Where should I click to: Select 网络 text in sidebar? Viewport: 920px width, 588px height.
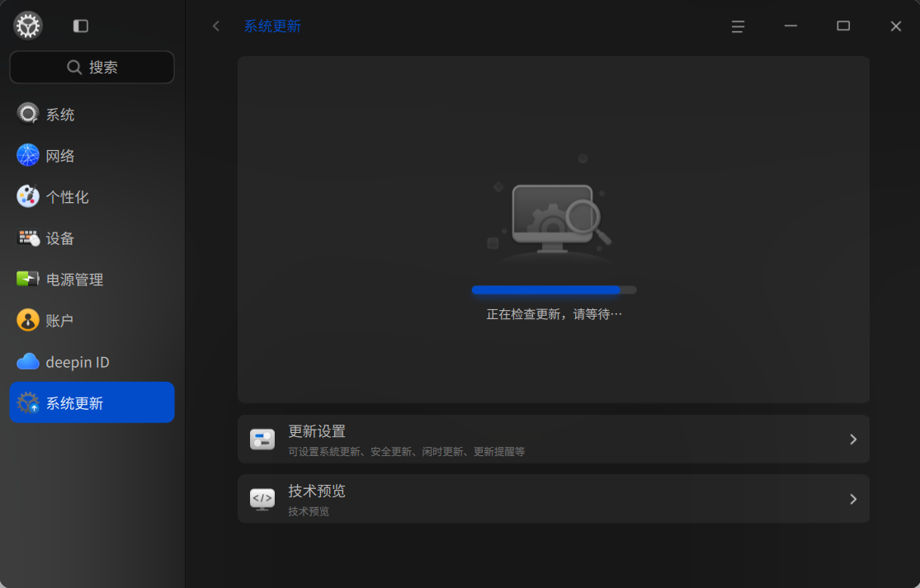(x=60, y=156)
